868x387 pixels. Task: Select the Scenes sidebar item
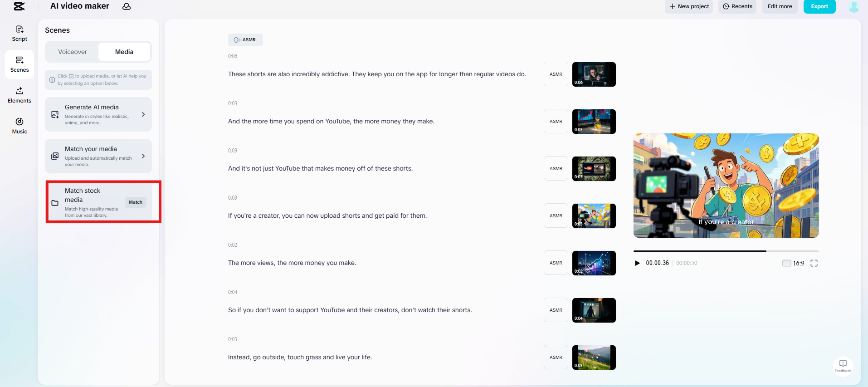point(20,64)
